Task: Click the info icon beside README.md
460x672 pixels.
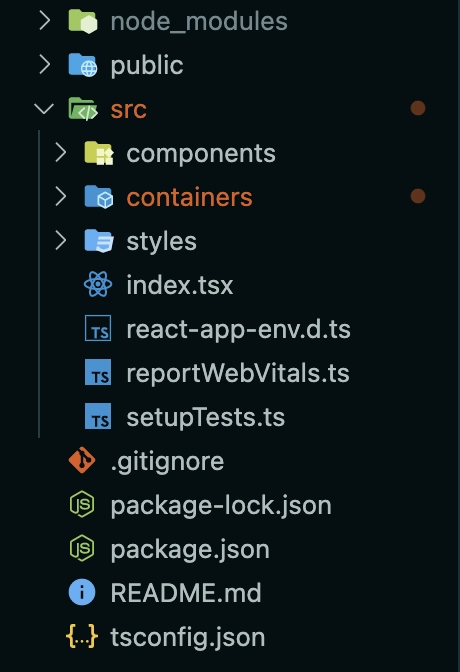Action: click(82, 592)
